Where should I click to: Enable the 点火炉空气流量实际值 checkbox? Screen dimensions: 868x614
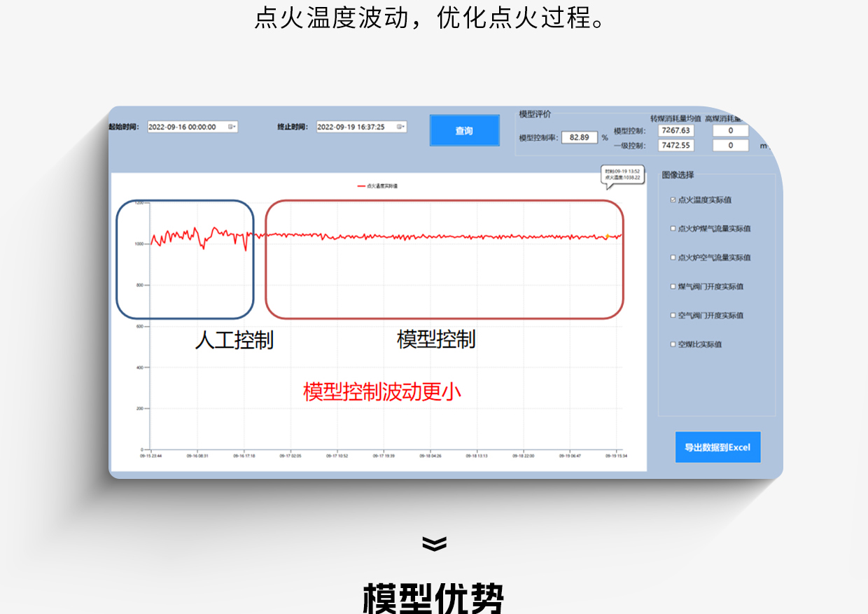[x=673, y=258]
